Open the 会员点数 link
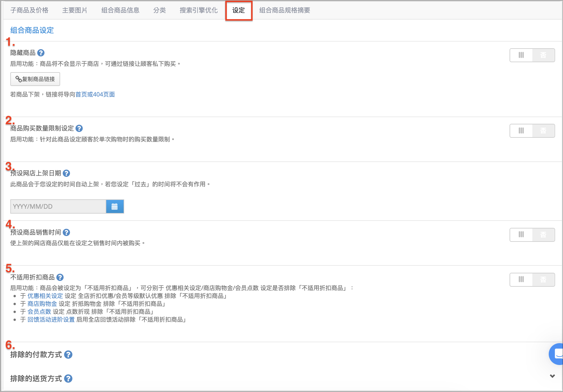Image resolution: width=563 pixels, height=392 pixels. 39,312
